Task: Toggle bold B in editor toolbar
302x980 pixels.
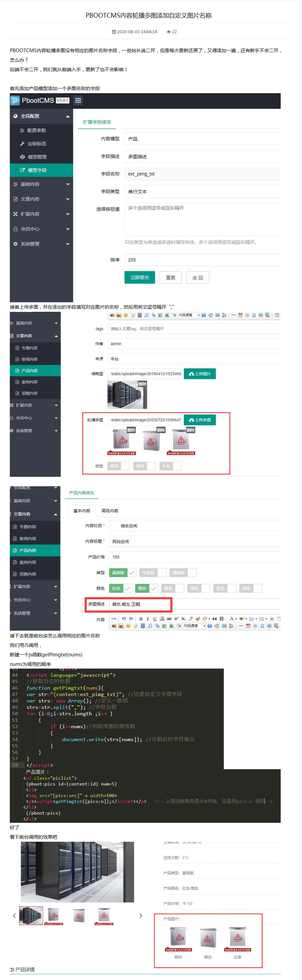Action: point(141,618)
